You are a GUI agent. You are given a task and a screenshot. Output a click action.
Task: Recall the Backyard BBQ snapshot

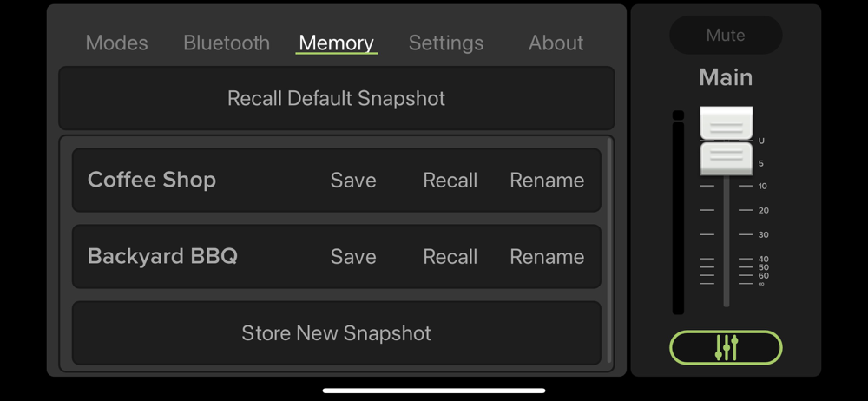point(450,256)
